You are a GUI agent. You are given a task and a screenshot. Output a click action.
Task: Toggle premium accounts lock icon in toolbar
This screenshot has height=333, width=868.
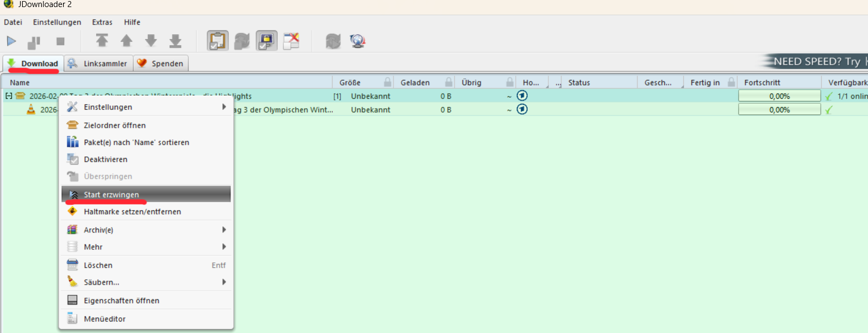tap(266, 41)
